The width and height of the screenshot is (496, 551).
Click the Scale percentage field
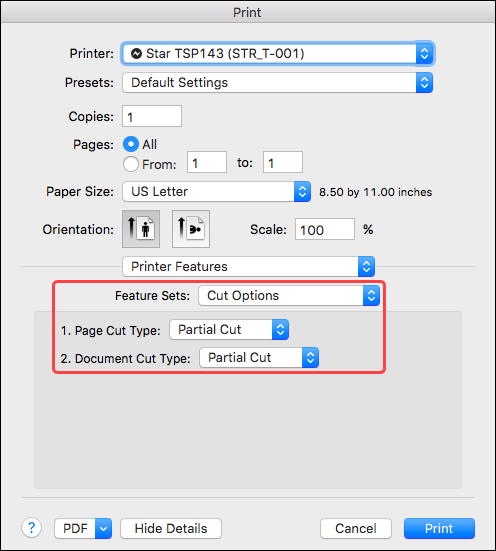(x=325, y=229)
